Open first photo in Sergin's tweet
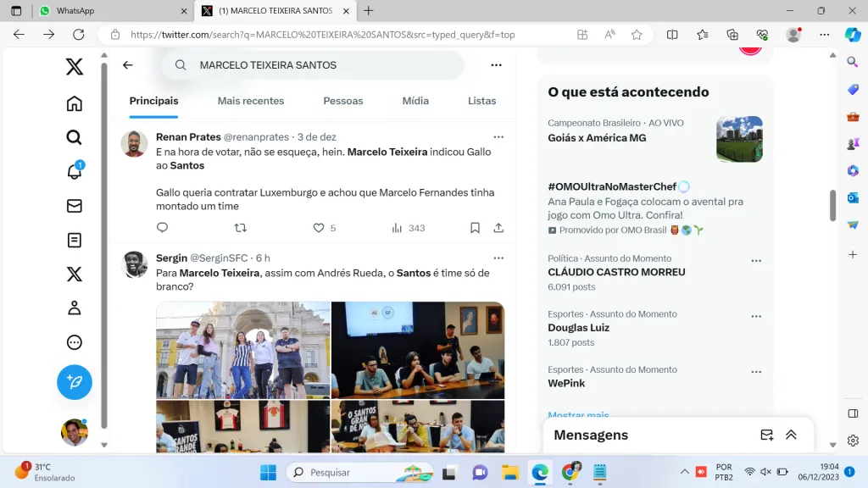 [x=243, y=350]
